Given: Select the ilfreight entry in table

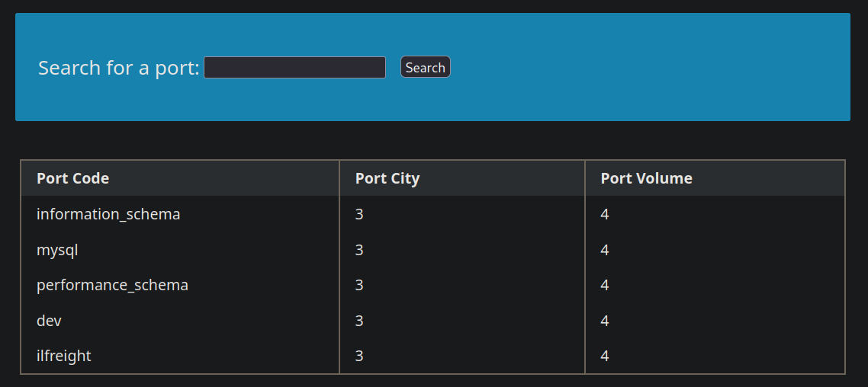Looking at the screenshot, I should (x=64, y=356).
